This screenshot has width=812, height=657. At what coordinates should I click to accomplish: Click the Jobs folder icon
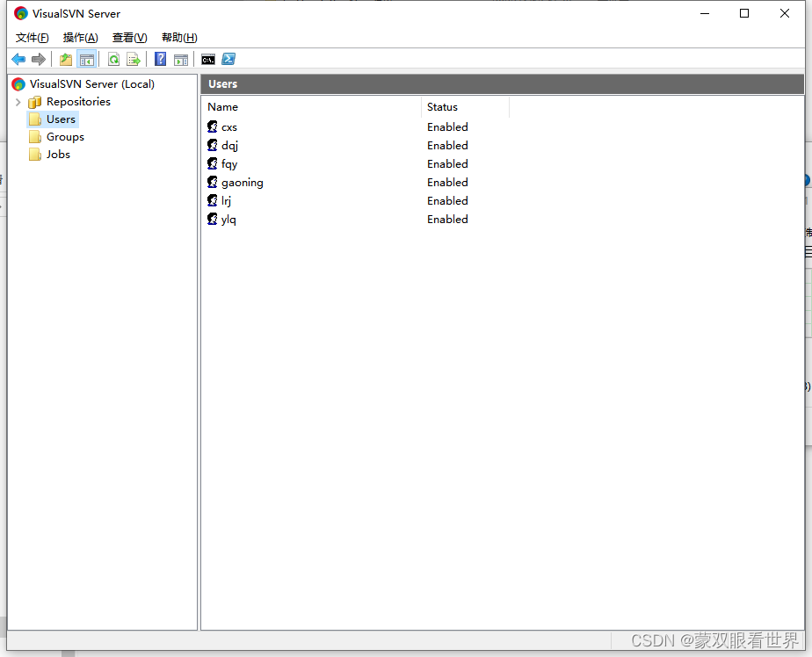pyautogui.click(x=34, y=155)
